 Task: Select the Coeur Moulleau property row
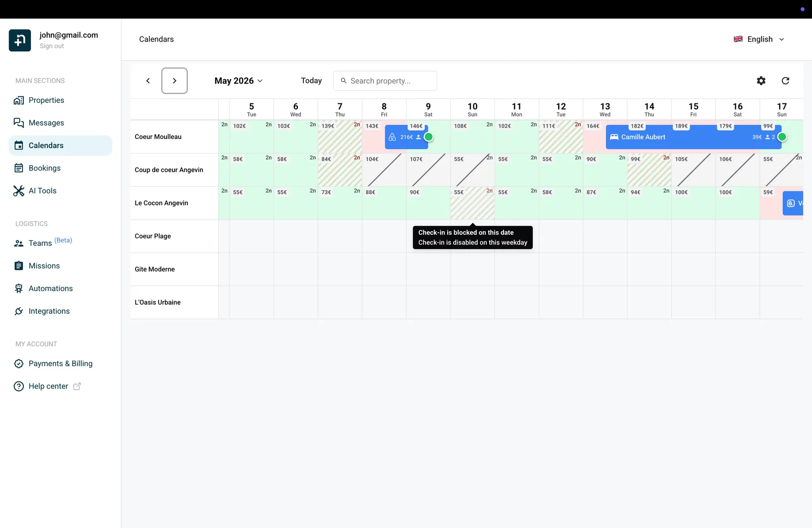point(158,137)
